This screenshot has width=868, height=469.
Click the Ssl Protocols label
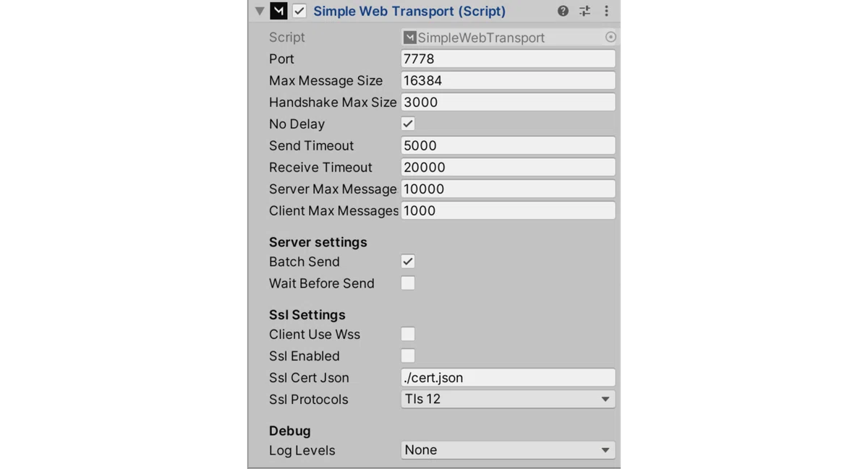tap(308, 399)
